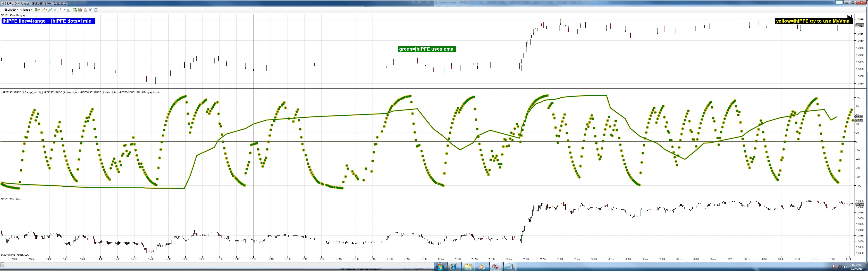Click the 9/21 date label on time axis

(x=730, y=259)
